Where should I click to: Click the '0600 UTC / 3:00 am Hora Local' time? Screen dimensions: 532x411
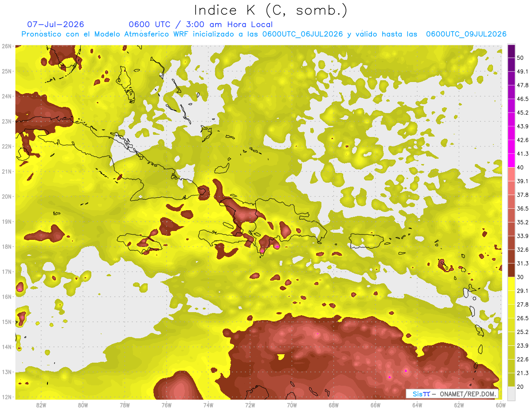pos(200,24)
